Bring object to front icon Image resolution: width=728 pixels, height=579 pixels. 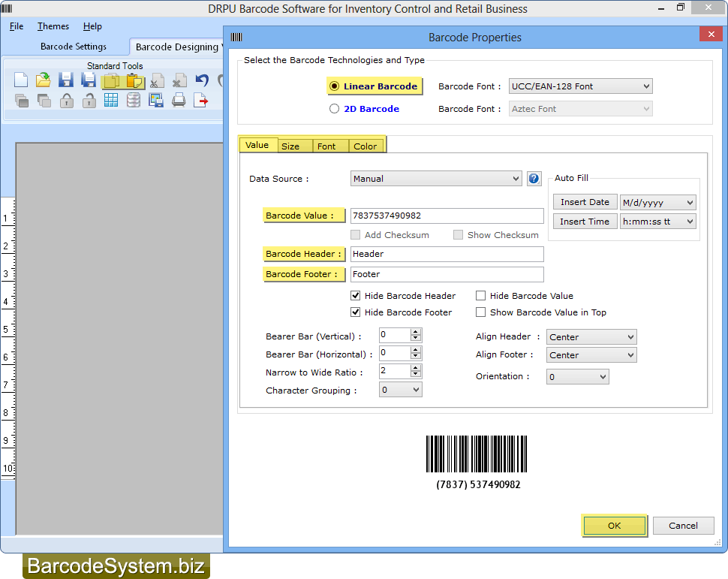(21, 101)
